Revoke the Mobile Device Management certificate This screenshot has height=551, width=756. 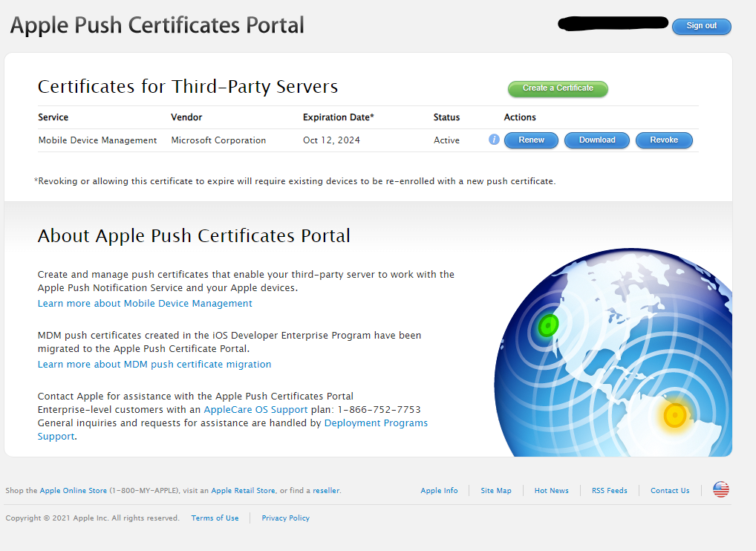tap(664, 140)
